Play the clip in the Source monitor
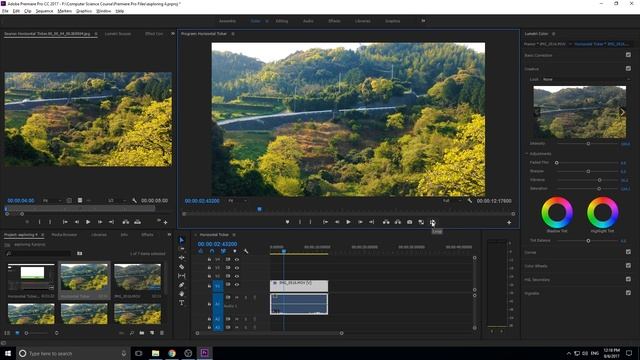The height and width of the screenshot is (360, 640). tap(88, 222)
